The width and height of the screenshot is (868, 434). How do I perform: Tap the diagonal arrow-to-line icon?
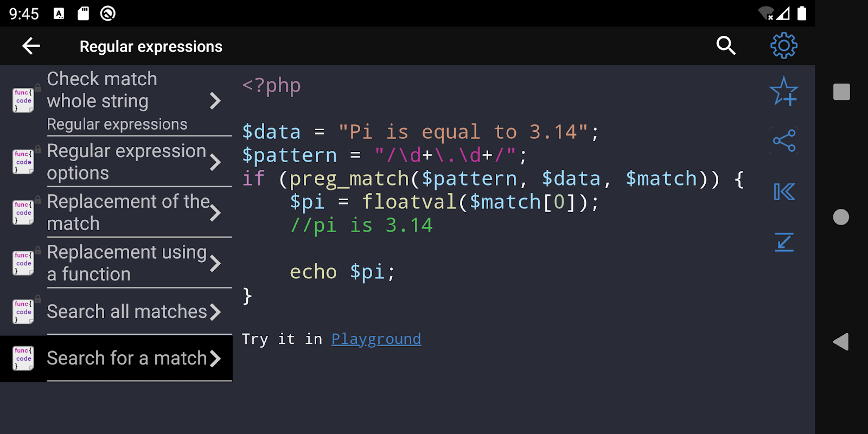(784, 242)
